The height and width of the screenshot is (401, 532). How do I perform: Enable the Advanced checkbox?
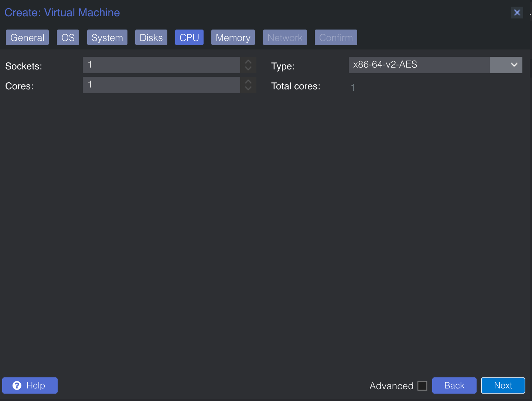coord(422,386)
